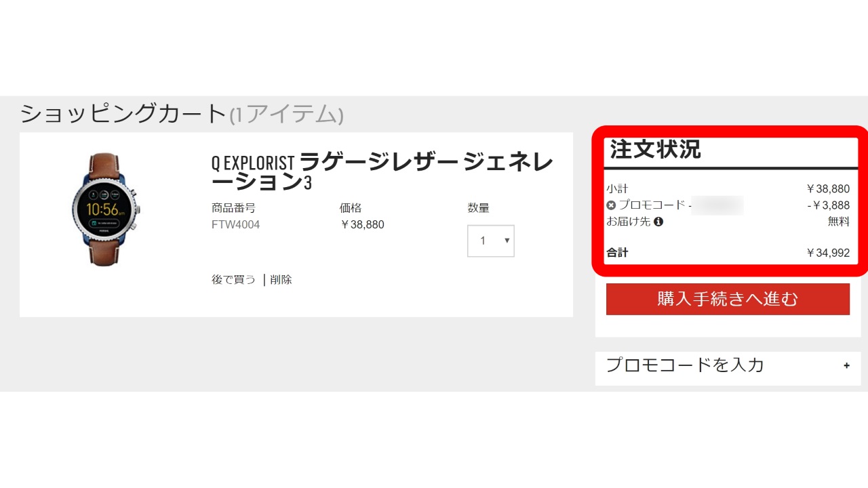Viewport: 868px width, 488px height.
Task: Open the Q EXPLORIST product title
Action: tap(382, 172)
